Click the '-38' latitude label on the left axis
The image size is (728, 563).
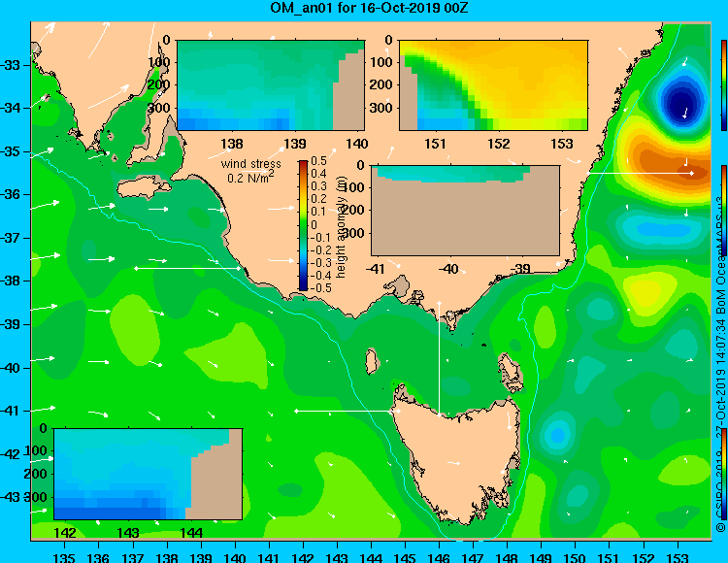point(11,281)
